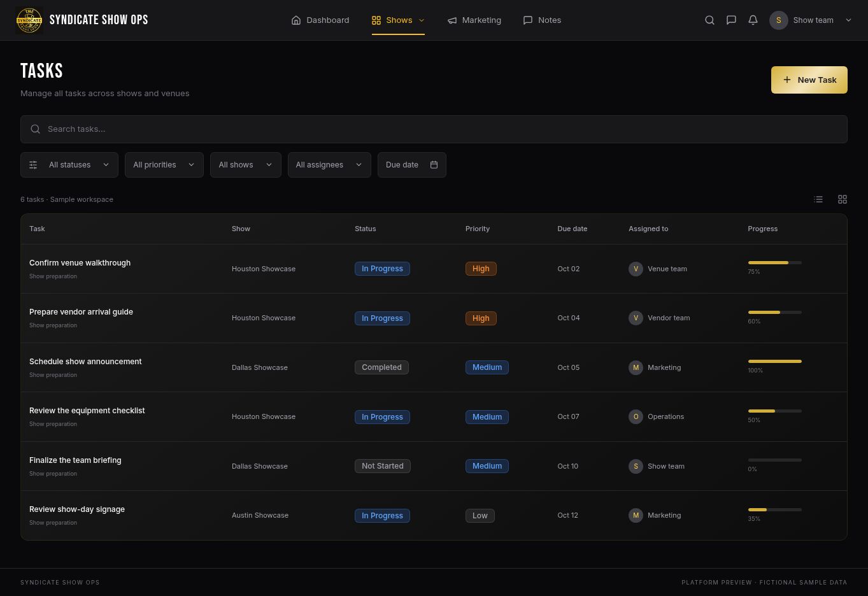
Task: Click the Show team avatar in Finalize briefing row
Action: (x=636, y=466)
